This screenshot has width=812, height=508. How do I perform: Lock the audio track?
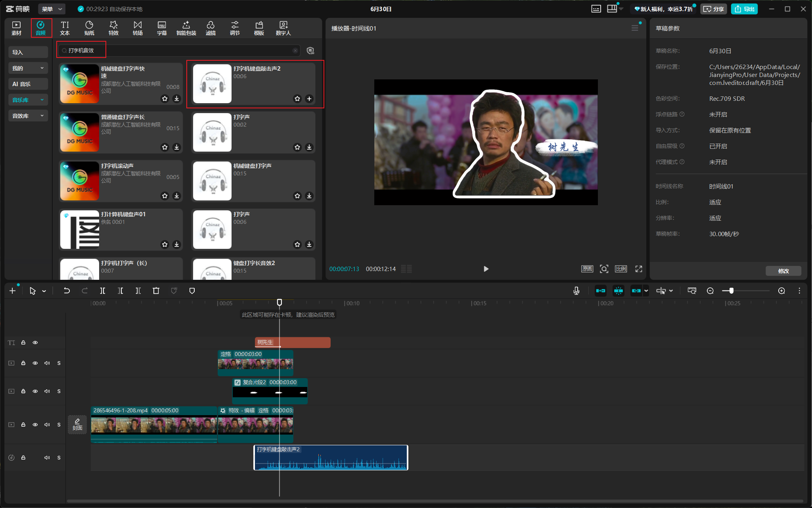coord(23,458)
